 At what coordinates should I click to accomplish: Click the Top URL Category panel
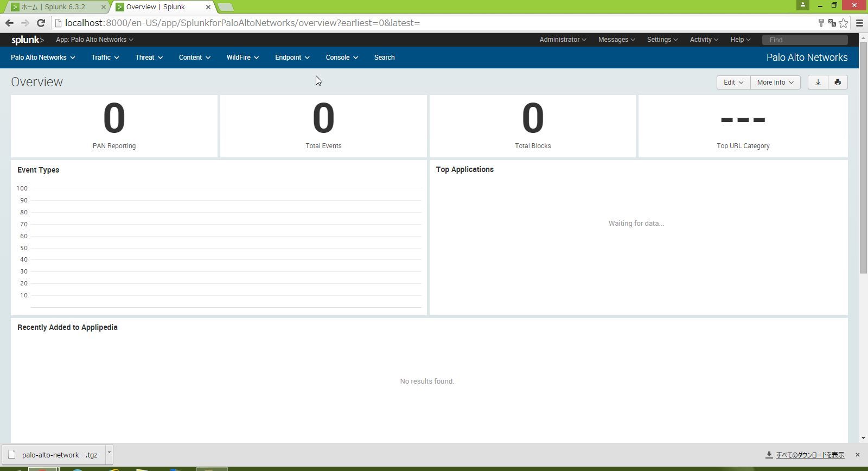(743, 126)
